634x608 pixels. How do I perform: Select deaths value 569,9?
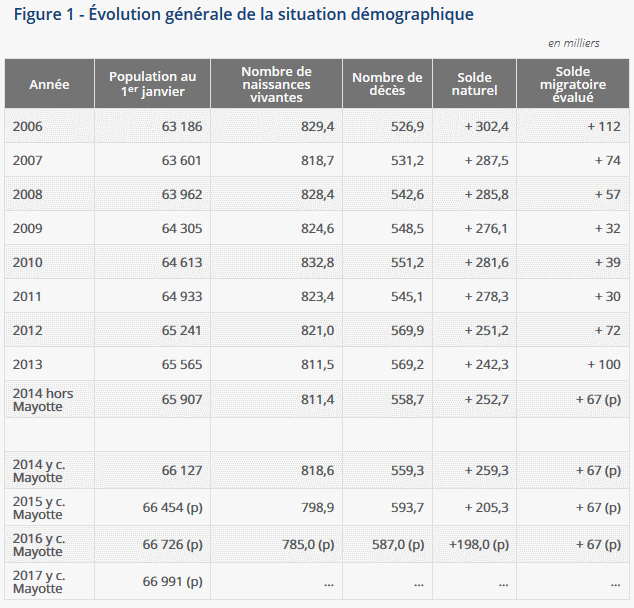[x=408, y=330]
